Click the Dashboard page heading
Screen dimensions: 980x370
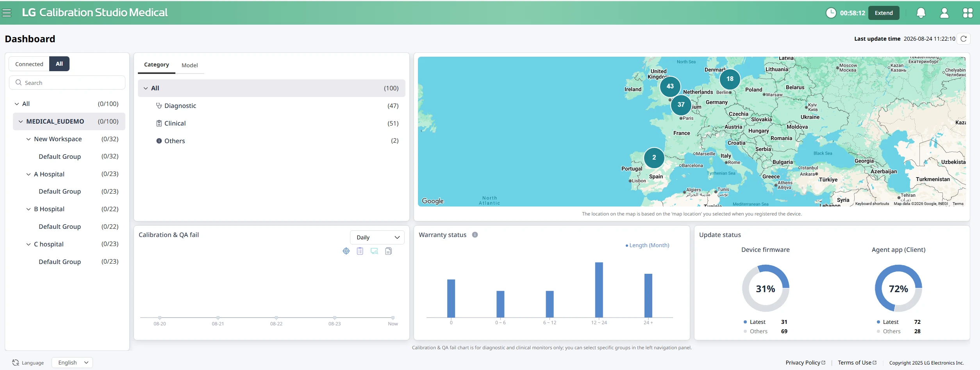point(30,39)
